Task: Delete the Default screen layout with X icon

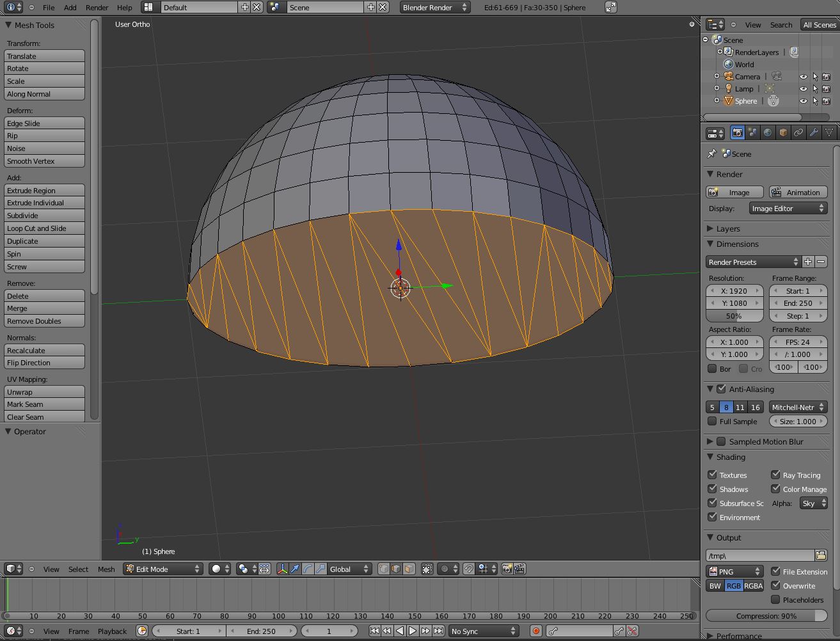Action: (x=257, y=7)
